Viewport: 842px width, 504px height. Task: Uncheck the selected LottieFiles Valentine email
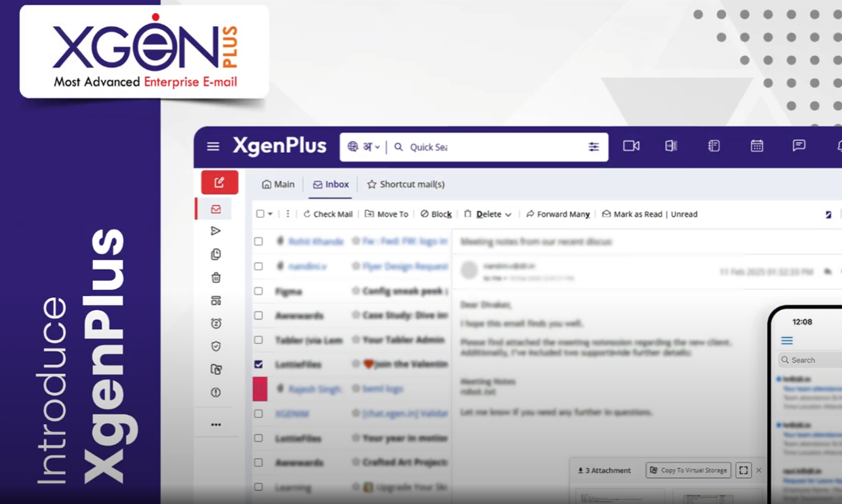(x=258, y=364)
